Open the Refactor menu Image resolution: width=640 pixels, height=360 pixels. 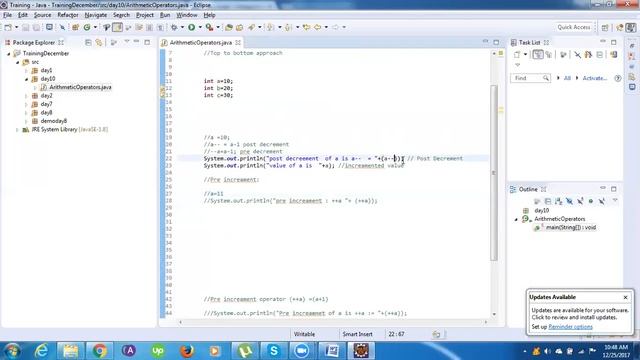68,15
